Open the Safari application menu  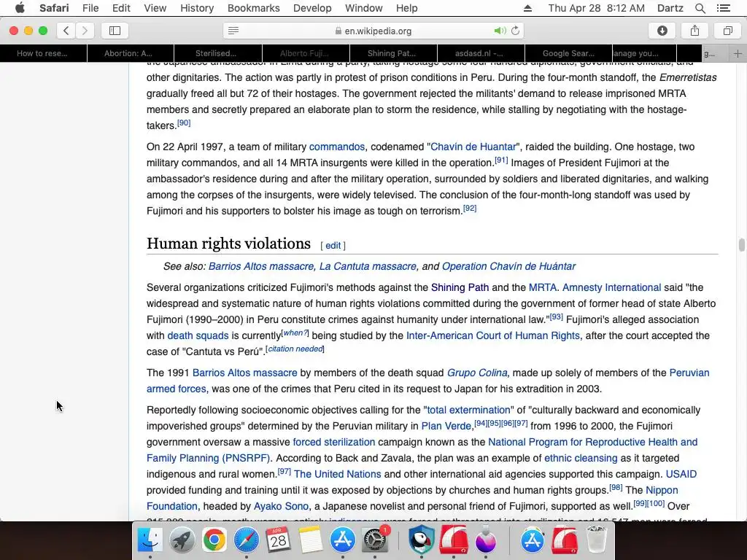coord(54,8)
